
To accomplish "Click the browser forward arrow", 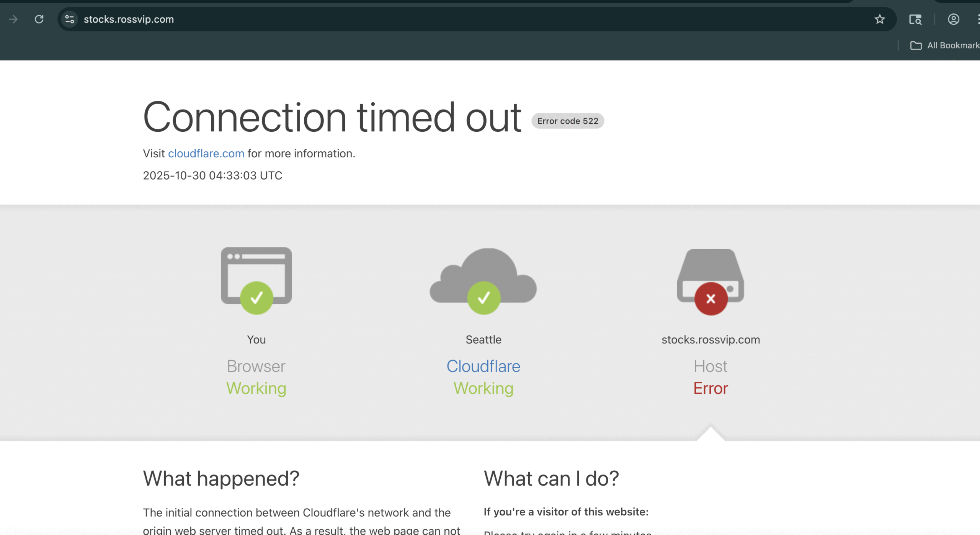I will pyautogui.click(x=13, y=19).
